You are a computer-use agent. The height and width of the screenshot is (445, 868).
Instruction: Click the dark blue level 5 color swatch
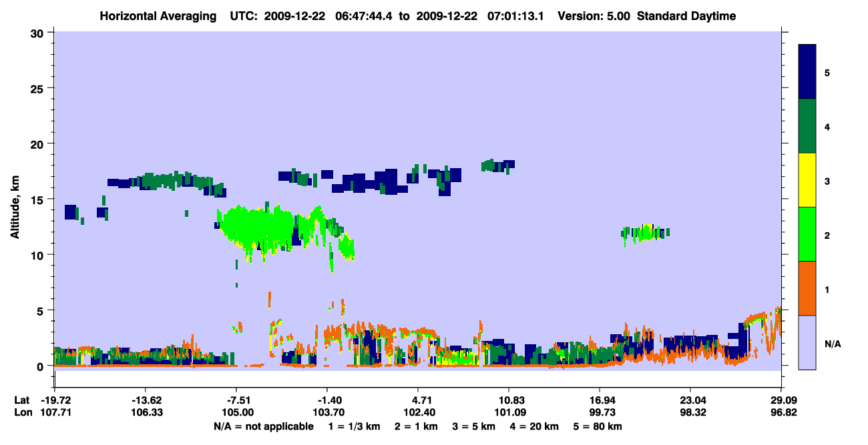click(807, 72)
